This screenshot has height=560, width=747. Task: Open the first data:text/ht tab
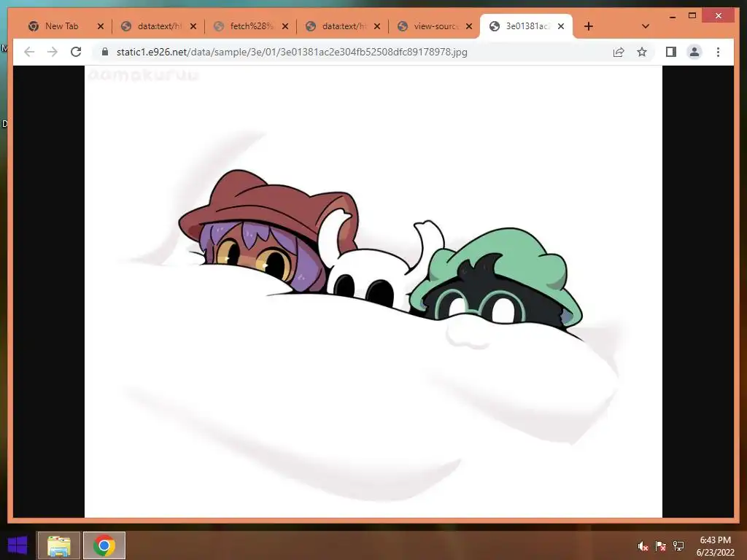(x=158, y=26)
